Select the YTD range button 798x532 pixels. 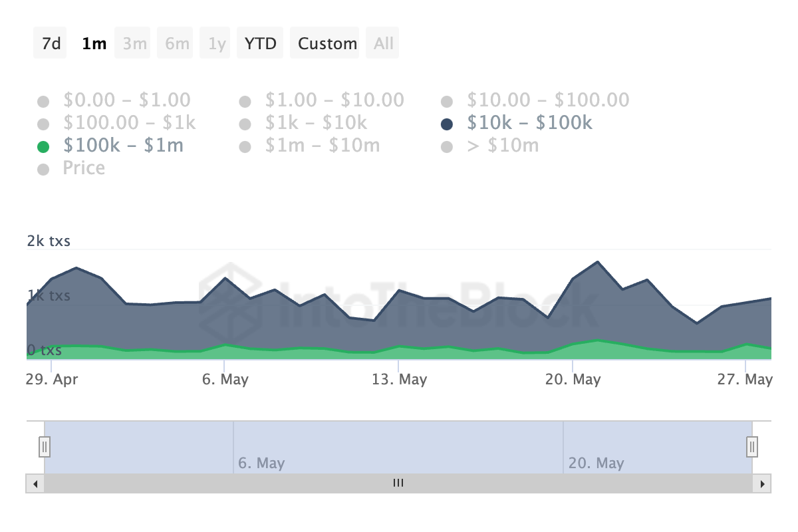click(260, 44)
